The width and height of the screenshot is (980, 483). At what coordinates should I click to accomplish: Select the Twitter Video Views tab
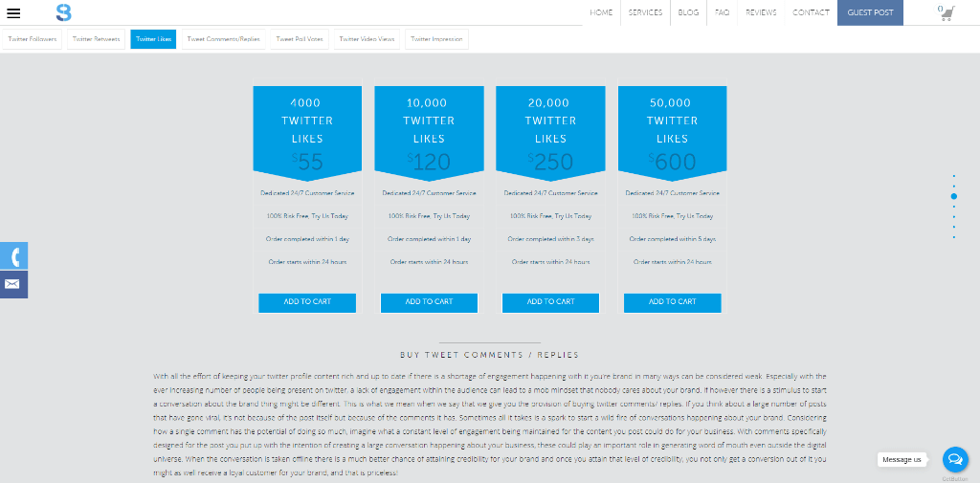tap(367, 39)
